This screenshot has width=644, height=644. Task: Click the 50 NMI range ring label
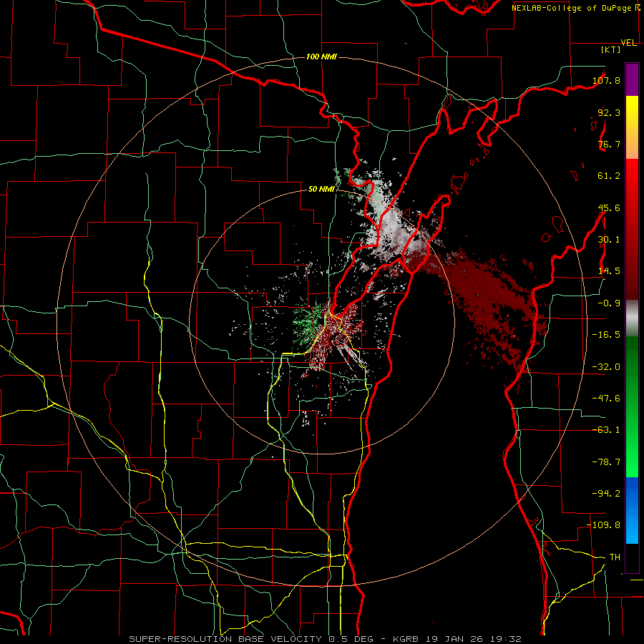[x=321, y=190]
